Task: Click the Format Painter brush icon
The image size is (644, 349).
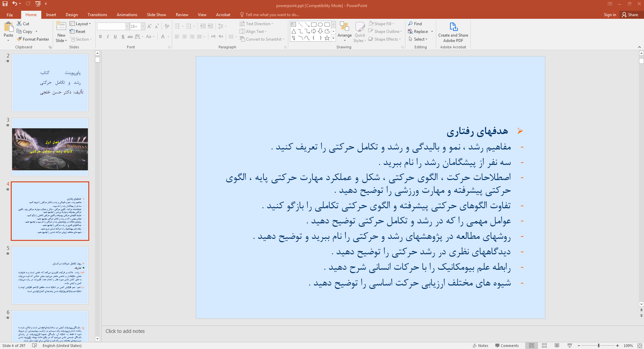Action: (x=19, y=39)
